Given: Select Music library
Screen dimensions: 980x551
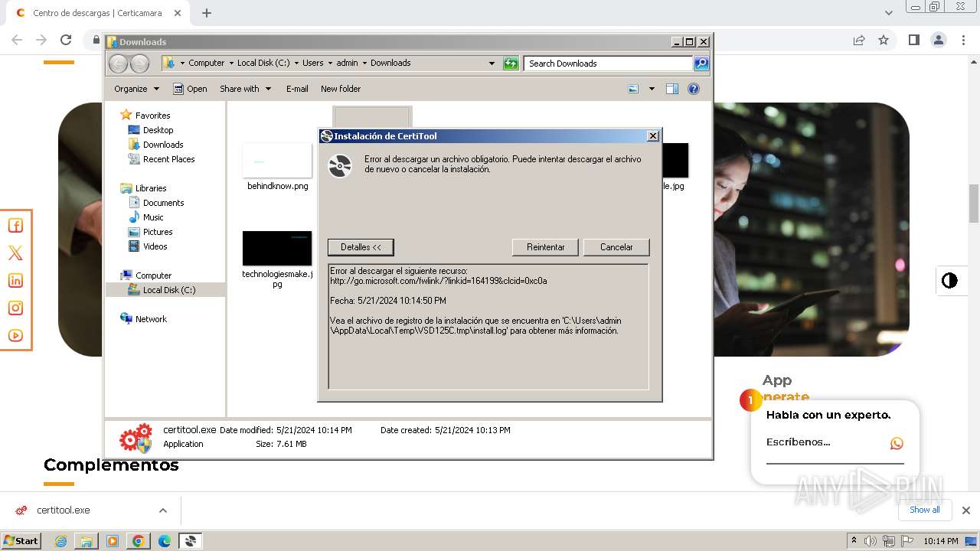Looking at the screenshot, I should (x=153, y=217).
